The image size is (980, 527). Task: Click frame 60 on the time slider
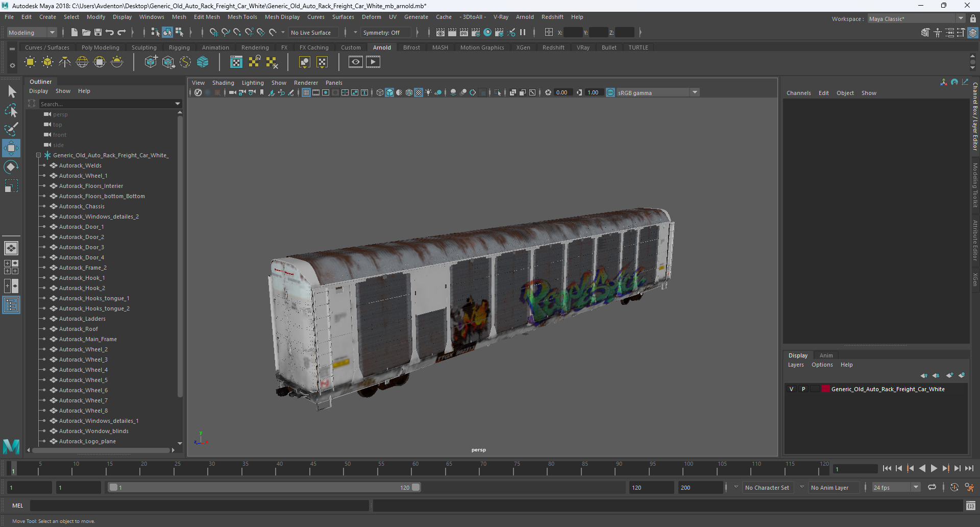[x=415, y=468]
